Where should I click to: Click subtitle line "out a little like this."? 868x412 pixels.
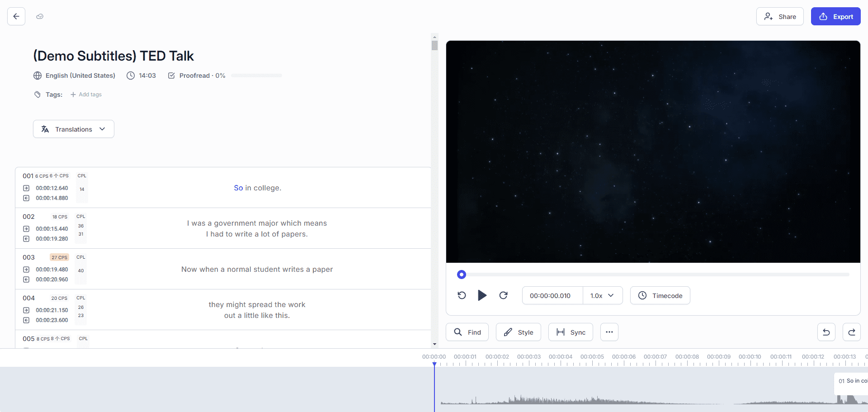257,315
